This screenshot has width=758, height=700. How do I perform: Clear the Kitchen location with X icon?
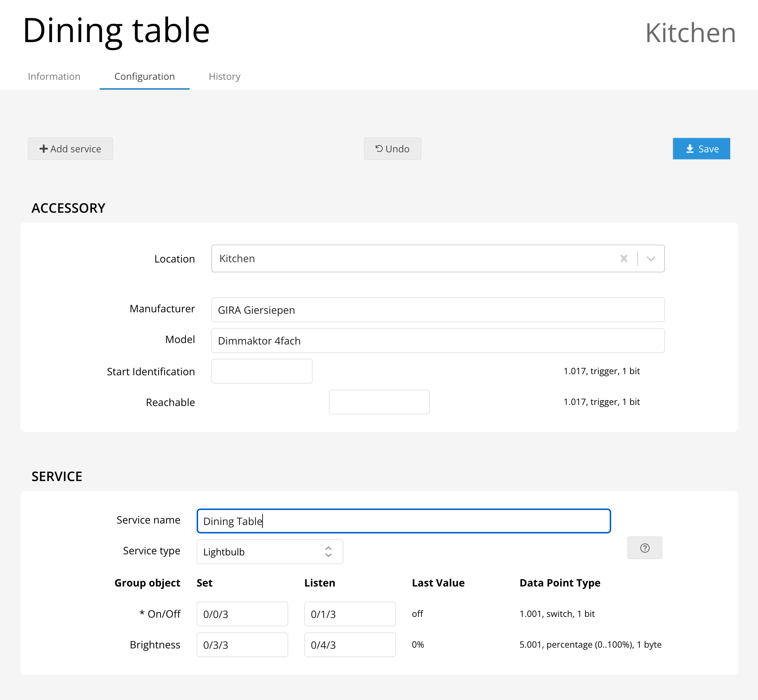click(624, 259)
